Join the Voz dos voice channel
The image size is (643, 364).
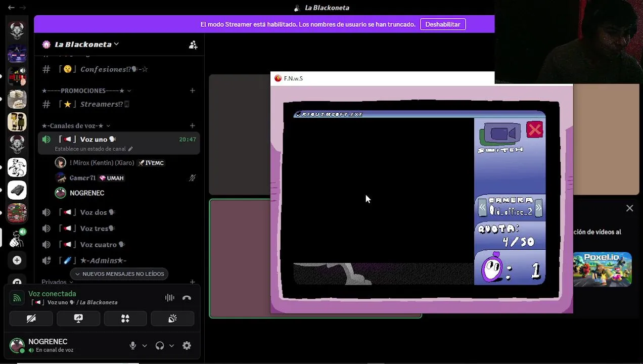pos(119,212)
